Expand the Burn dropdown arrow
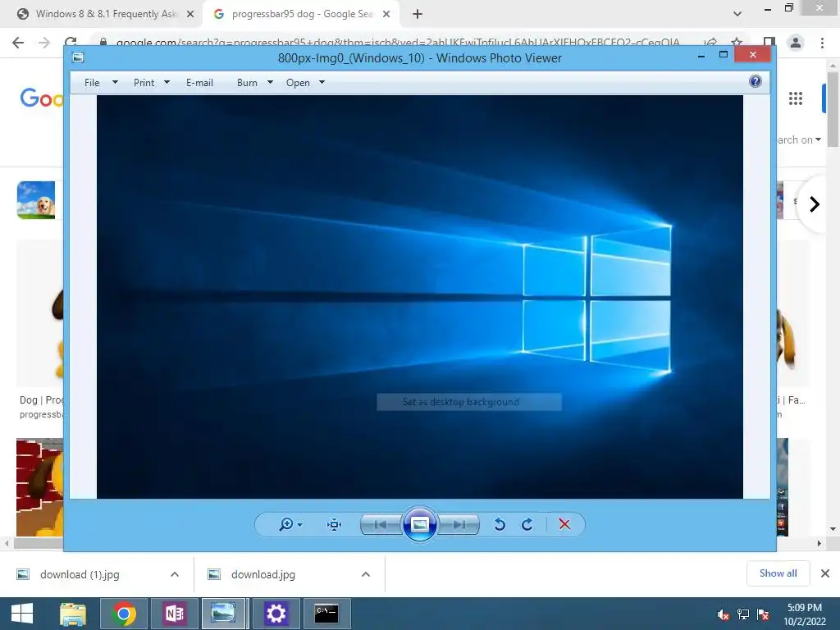Viewport: 840px width, 630px height. point(270,83)
